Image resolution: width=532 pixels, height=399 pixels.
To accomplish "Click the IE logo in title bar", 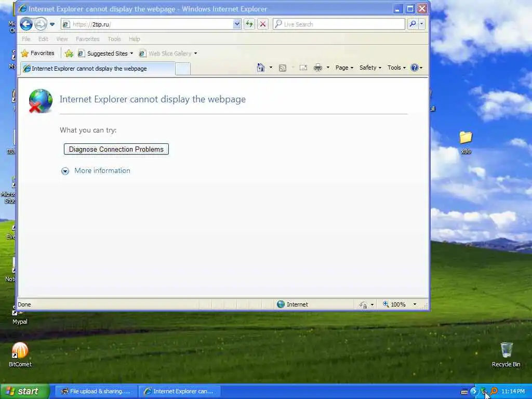I will (23, 9).
